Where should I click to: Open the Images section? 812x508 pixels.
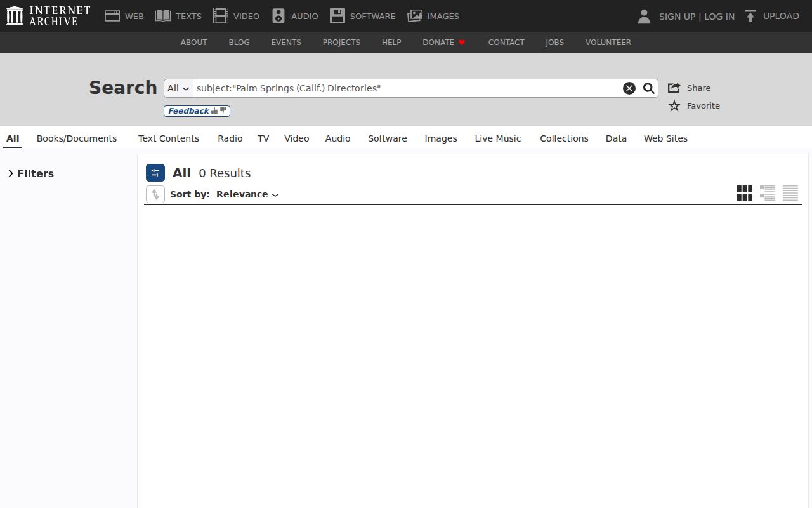[433, 16]
